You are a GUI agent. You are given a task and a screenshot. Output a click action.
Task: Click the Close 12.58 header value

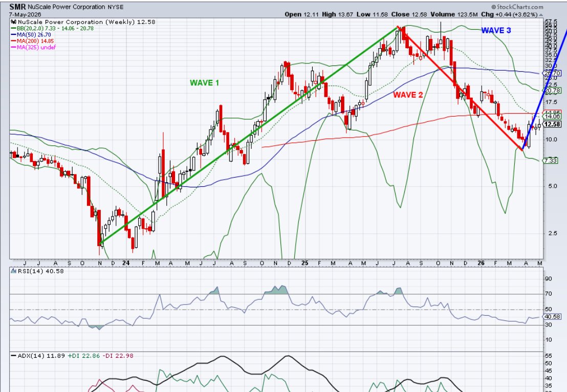[409, 14]
